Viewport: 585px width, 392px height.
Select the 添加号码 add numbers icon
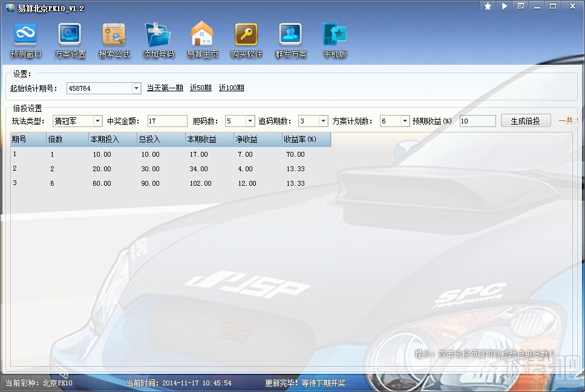point(158,40)
